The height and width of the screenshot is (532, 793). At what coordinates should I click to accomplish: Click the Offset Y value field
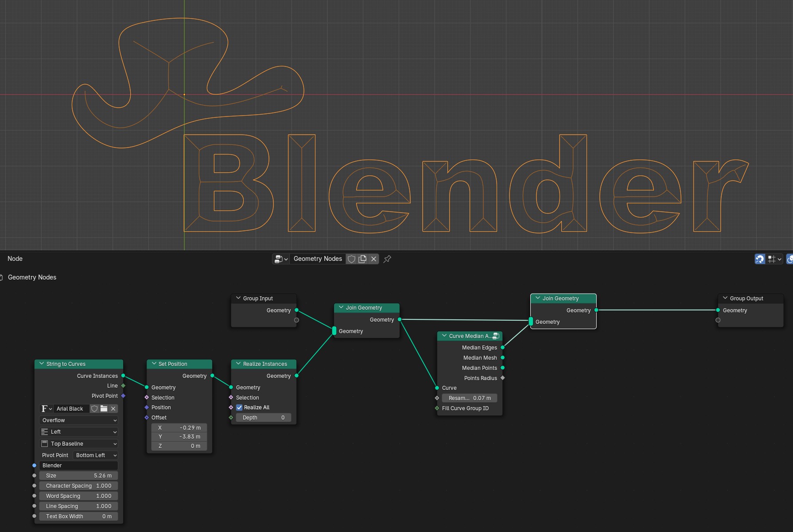tap(179, 437)
